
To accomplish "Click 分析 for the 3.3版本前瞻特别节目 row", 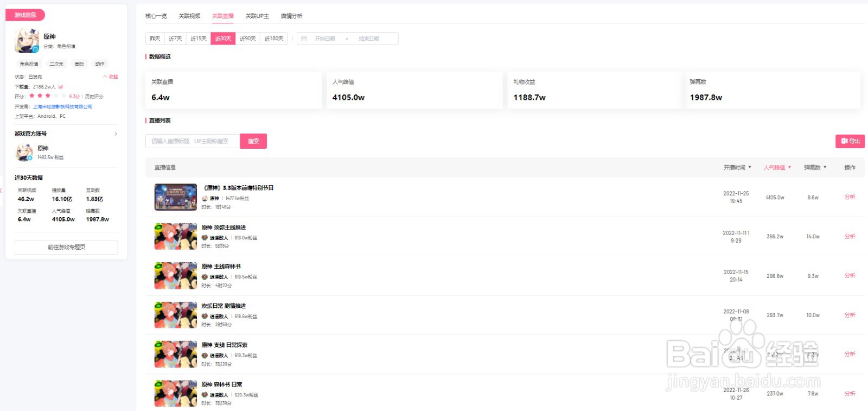I will [850, 197].
